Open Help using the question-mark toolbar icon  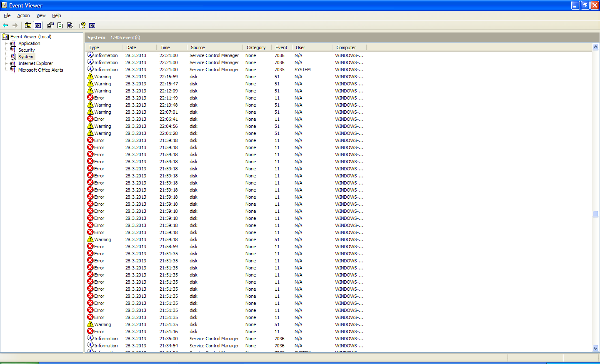[82, 25]
